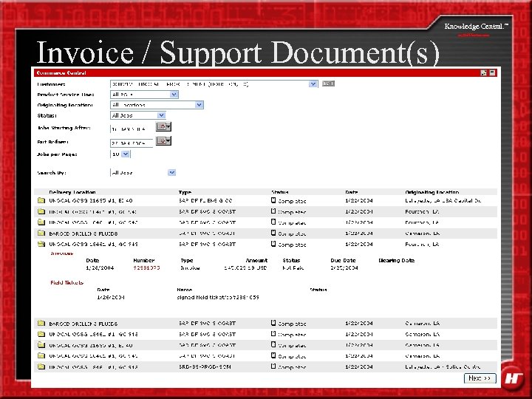Expand folder for Lafayette USA Capital Dr. job

[41, 200]
